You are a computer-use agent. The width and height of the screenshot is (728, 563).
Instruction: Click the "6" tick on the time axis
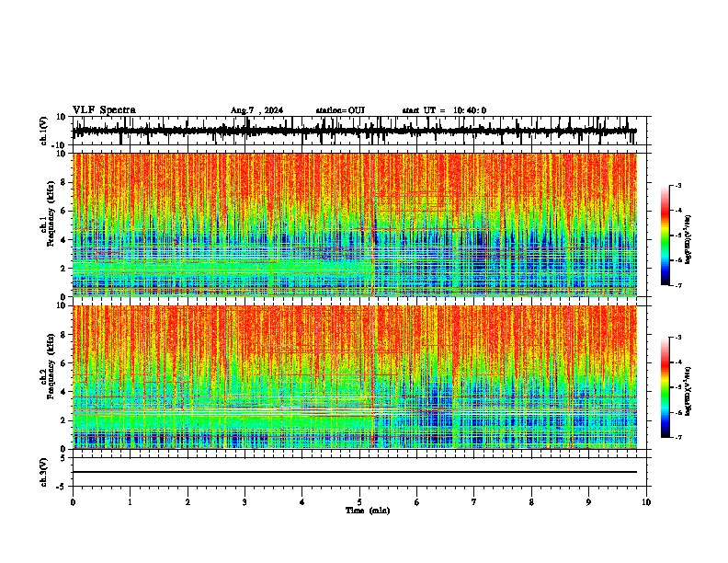coord(417,502)
